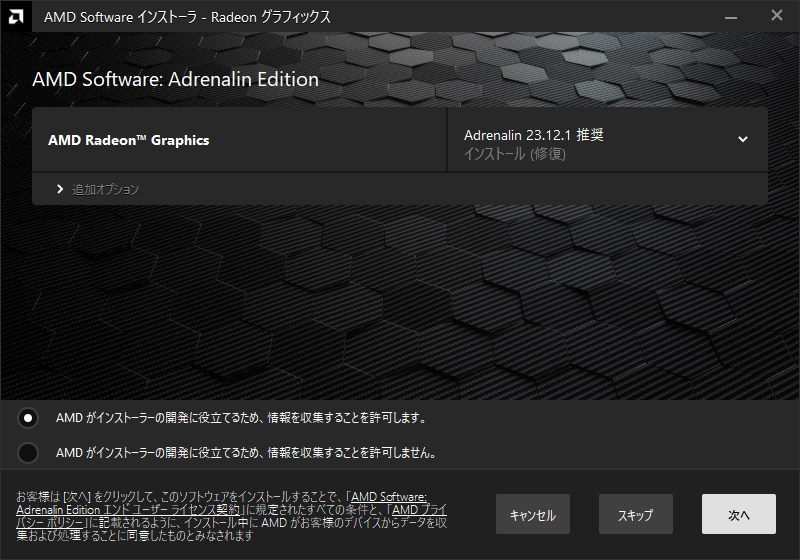This screenshot has height=560, width=800.
Task: Expand the 追加オプション section
Action: click(x=97, y=189)
